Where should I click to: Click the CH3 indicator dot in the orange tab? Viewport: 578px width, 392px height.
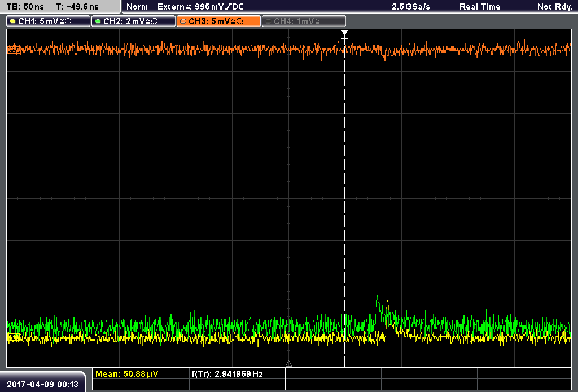pyautogui.click(x=183, y=21)
